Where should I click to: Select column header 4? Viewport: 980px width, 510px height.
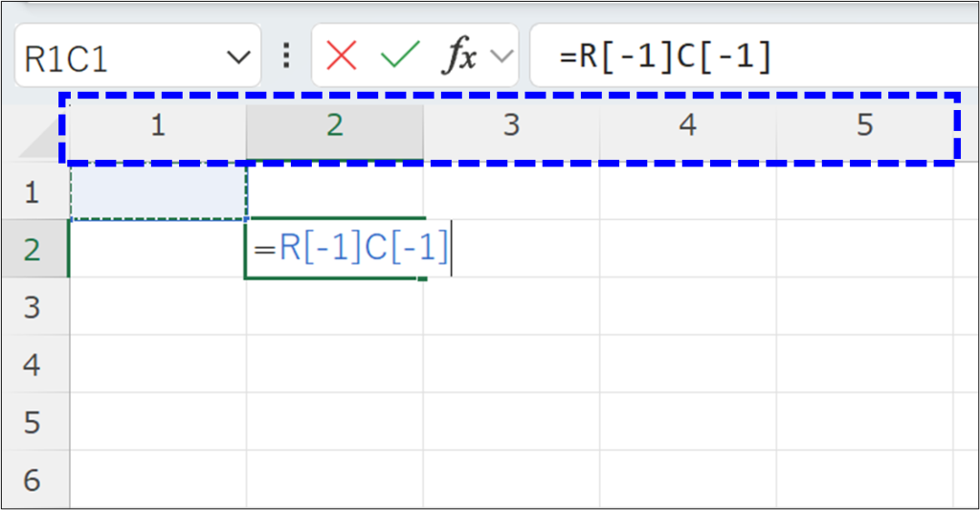tap(687, 125)
